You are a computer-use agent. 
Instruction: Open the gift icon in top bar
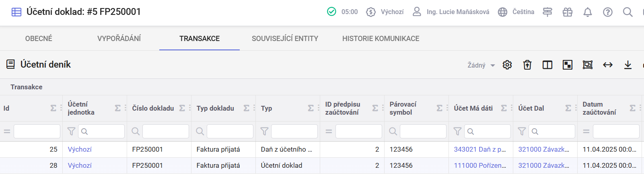[568, 12]
